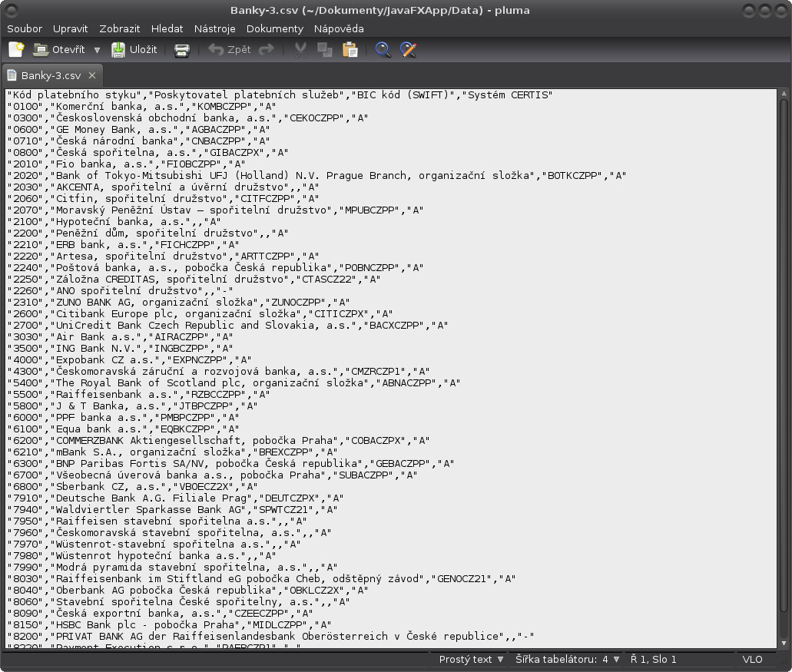Open the Prostý text highlighting dropdown
This screenshot has width=792, height=672.
pos(470,659)
